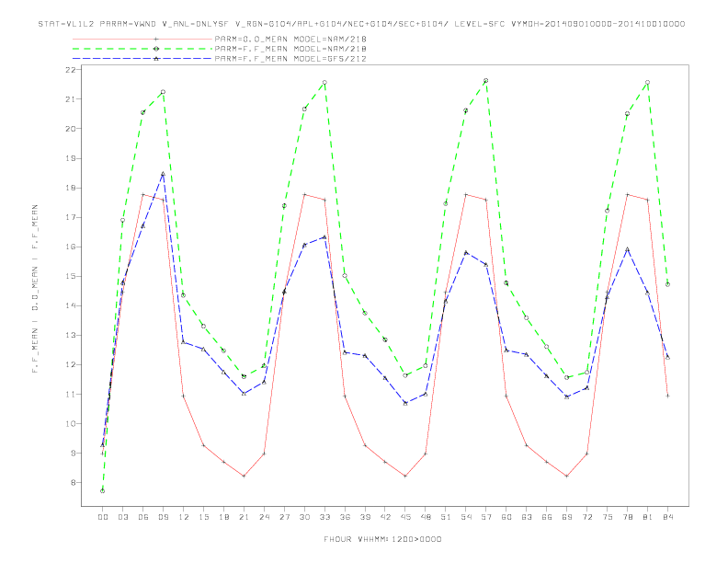Click x-axis forecast hour label 81

pyautogui.click(x=648, y=517)
